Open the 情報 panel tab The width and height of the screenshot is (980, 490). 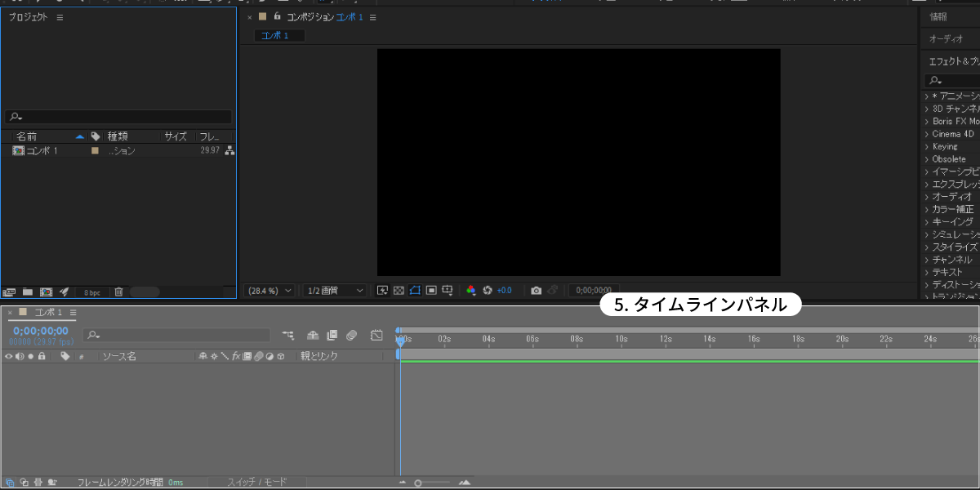click(x=938, y=16)
